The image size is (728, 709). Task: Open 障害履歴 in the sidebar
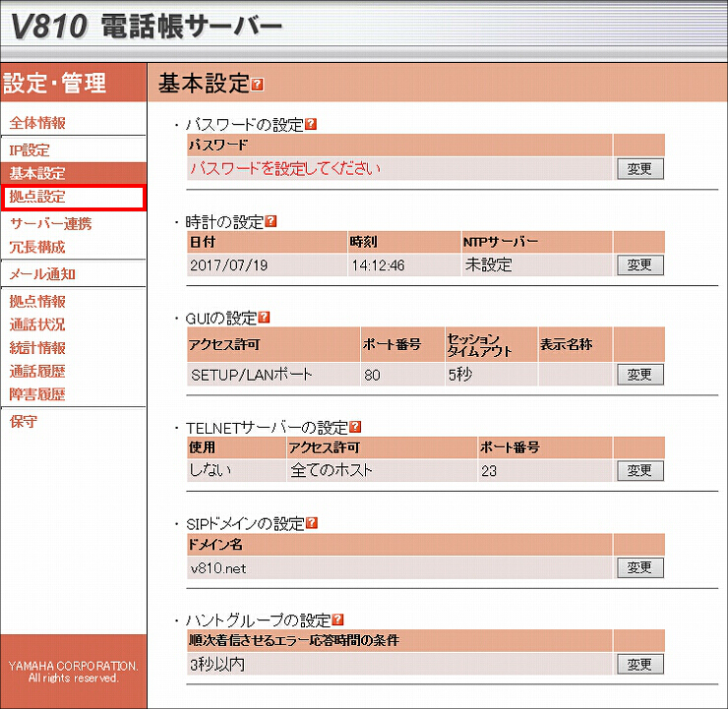[37, 394]
